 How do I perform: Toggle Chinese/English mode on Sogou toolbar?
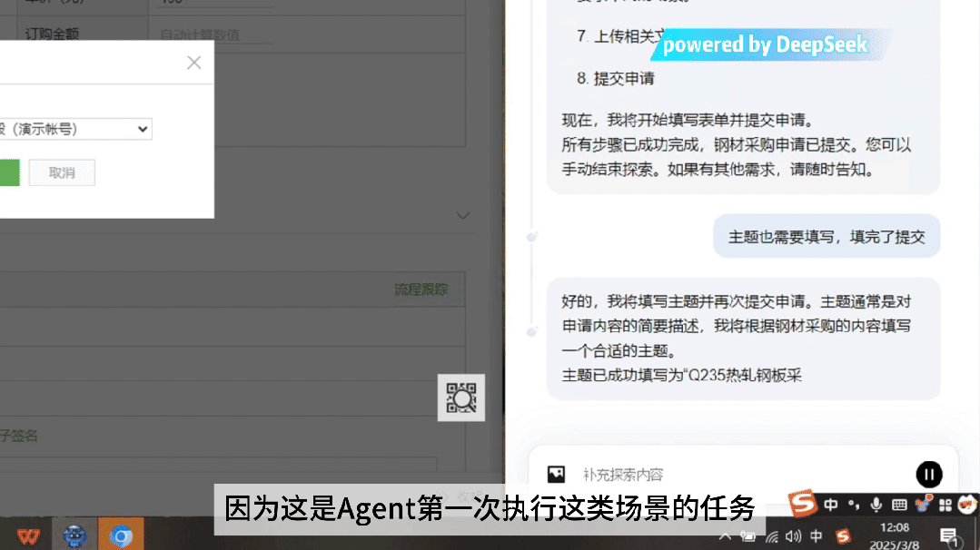(x=831, y=505)
